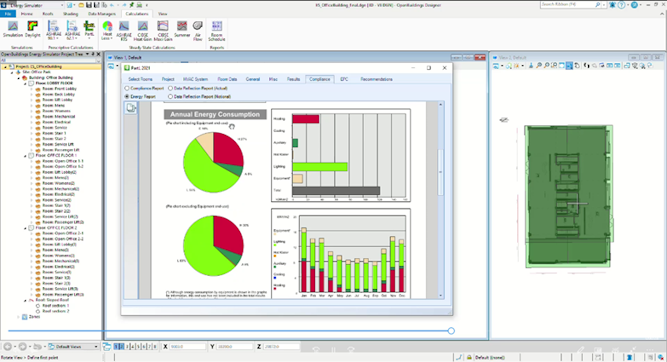Open the Room Schedule report
Image resolution: width=667 pixels, height=362 pixels.
(217, 31)
